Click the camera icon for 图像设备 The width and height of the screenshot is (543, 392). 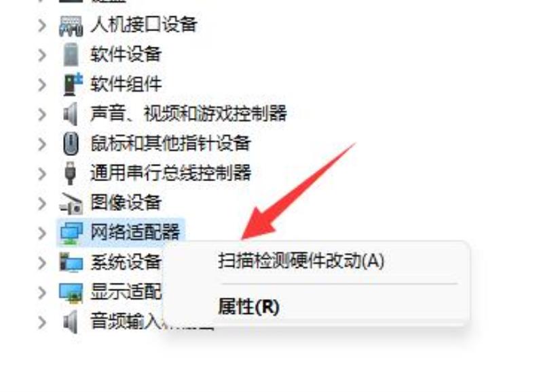tap(71, 203)
